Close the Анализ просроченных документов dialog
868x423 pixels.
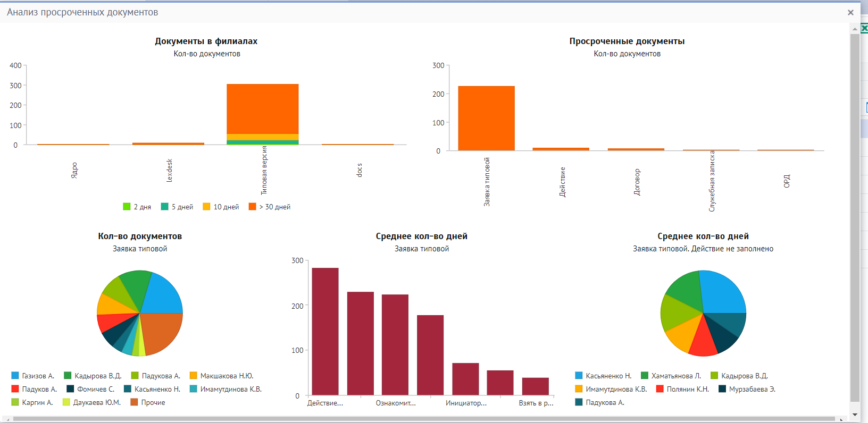[850, 12]
